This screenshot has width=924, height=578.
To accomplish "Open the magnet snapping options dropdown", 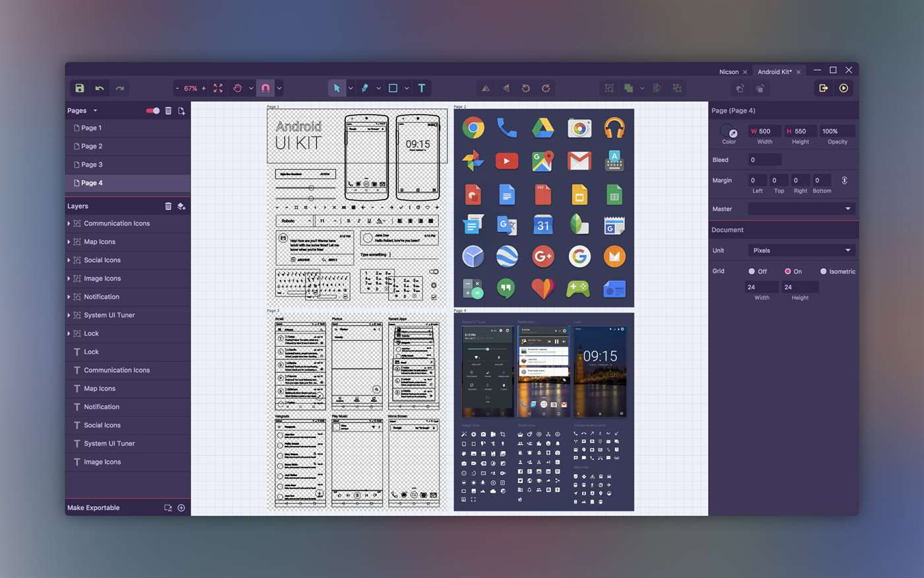I will tap(279, 88).
